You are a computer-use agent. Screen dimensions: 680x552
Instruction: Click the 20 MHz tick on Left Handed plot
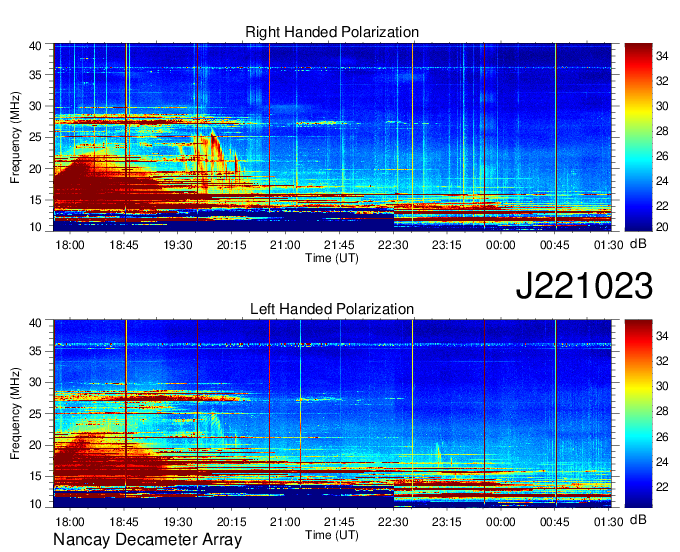[x=36, y=445]
